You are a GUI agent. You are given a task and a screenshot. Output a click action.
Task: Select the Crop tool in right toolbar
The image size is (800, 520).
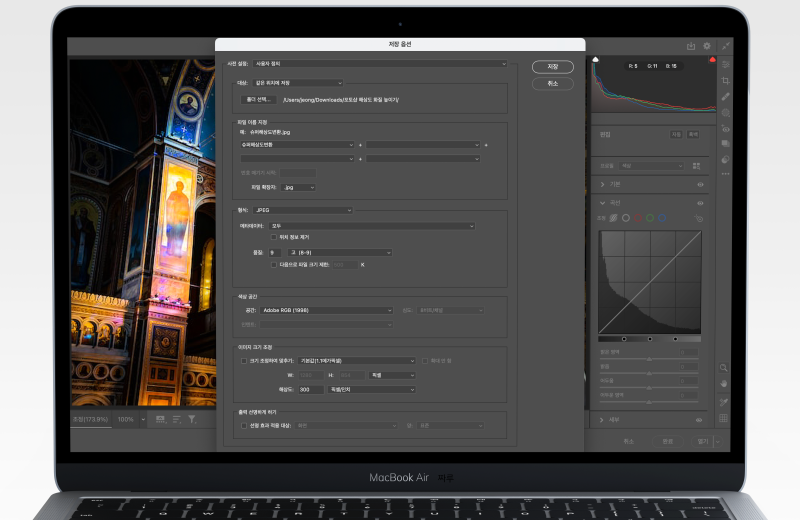click(x=726, y=81)
